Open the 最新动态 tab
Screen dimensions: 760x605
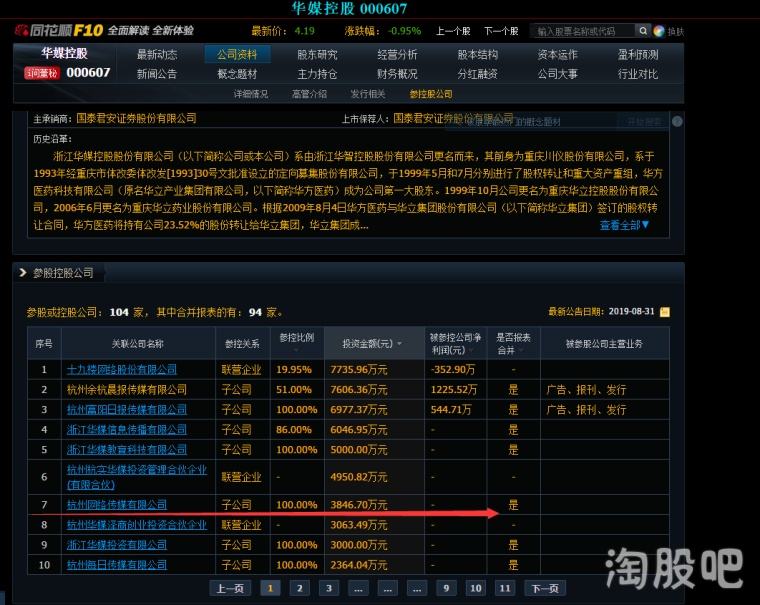click(x=157, y=54)
